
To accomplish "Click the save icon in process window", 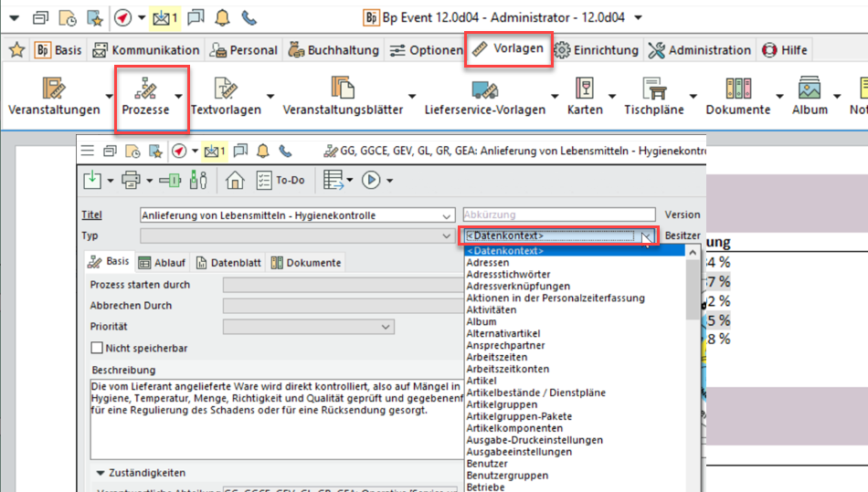I will pos(93,180).
